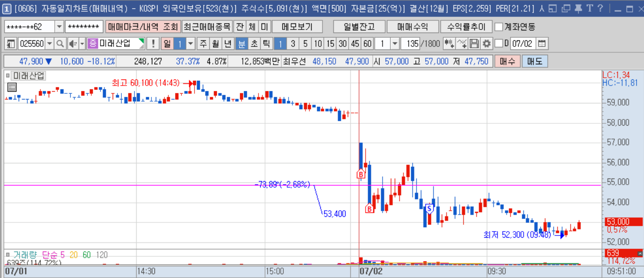The image size is (644, 278).
Task: Click the 매도 sell button
Action: 535,62
